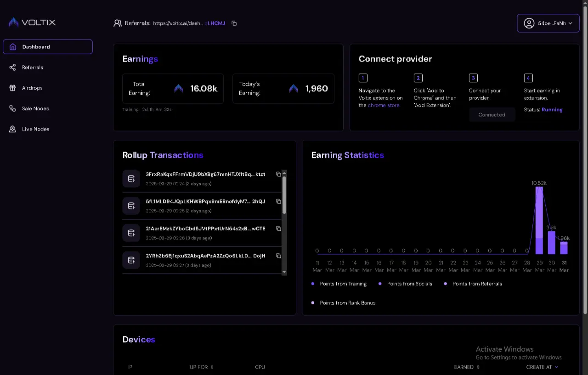Image resolution: width=588 pixels, height=375 pixels.
Task: Click the 31 Mar bar in chart
Action: click(564, 248)
